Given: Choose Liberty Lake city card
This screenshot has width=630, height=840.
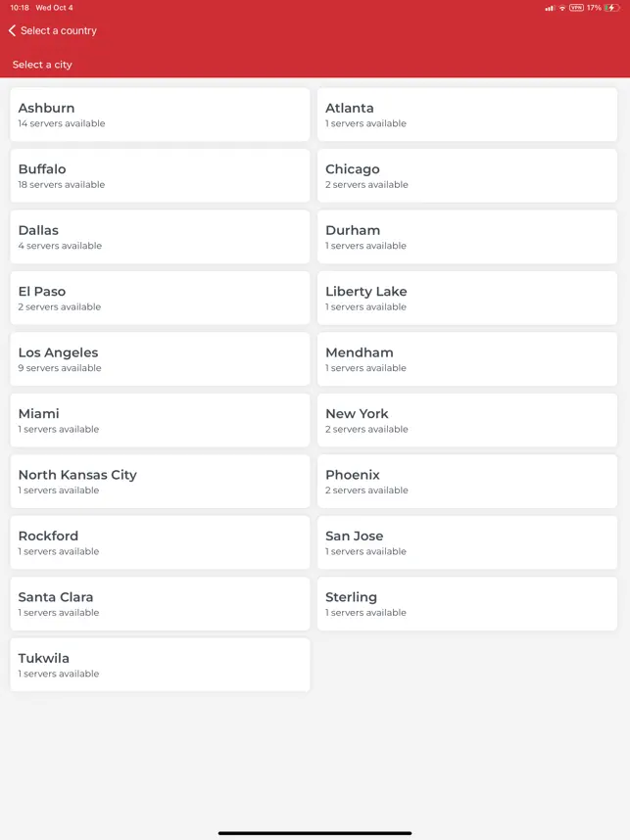Looking at the screenshot, I should tap(467, 298).
